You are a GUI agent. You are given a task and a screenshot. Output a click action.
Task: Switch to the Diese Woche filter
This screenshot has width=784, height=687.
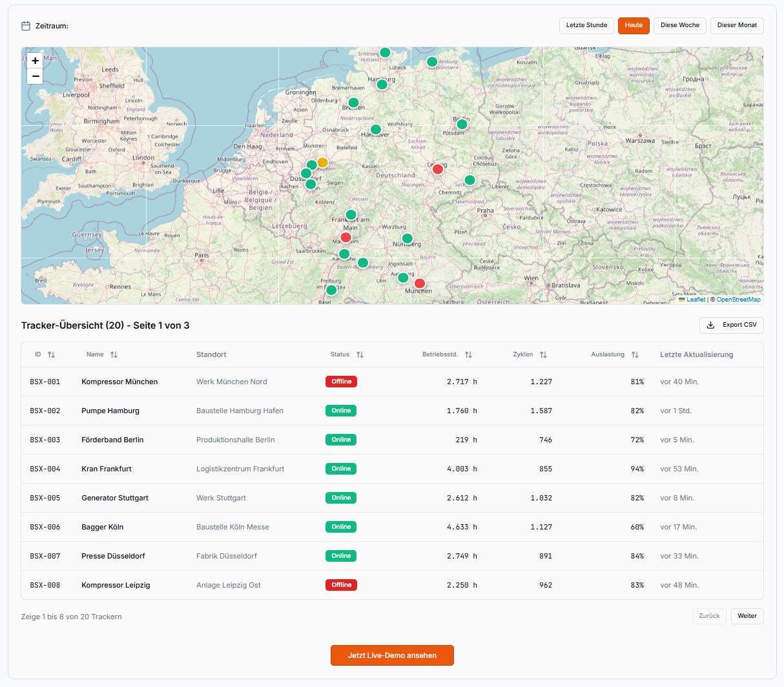(x=679, y=25)
